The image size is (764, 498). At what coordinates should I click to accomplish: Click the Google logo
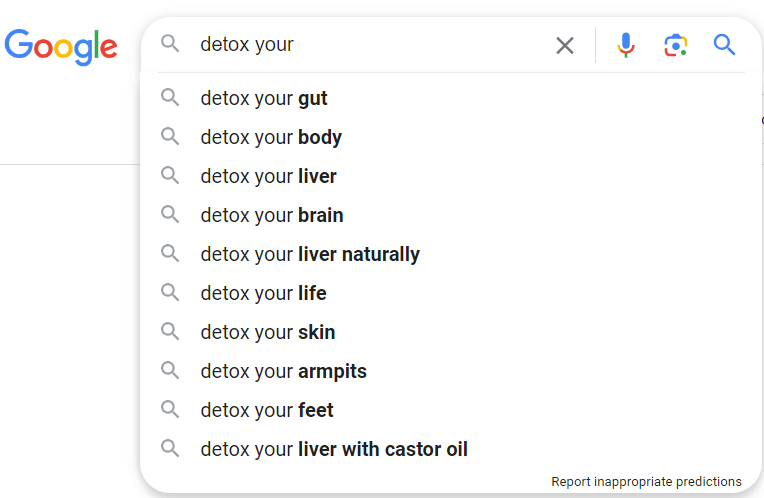click(61, 46)
